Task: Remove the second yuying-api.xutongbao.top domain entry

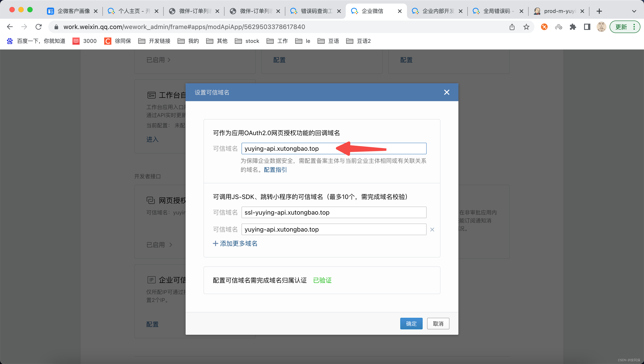Action: coord(432,230)
